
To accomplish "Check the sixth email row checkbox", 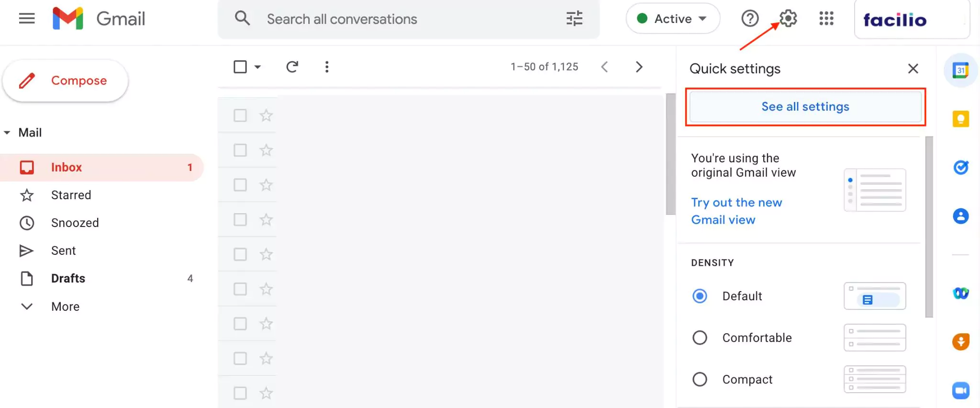I will 240,289.
